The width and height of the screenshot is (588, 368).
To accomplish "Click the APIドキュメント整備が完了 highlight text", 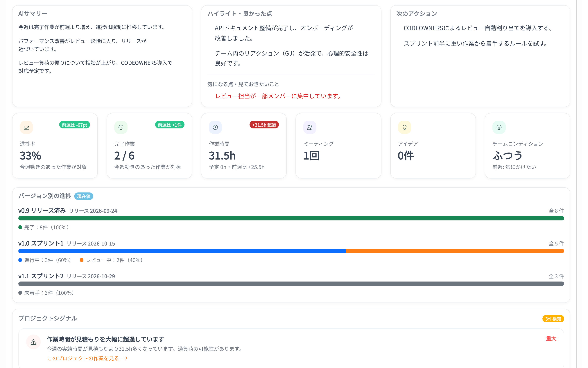I will click(x=284, y=33).
